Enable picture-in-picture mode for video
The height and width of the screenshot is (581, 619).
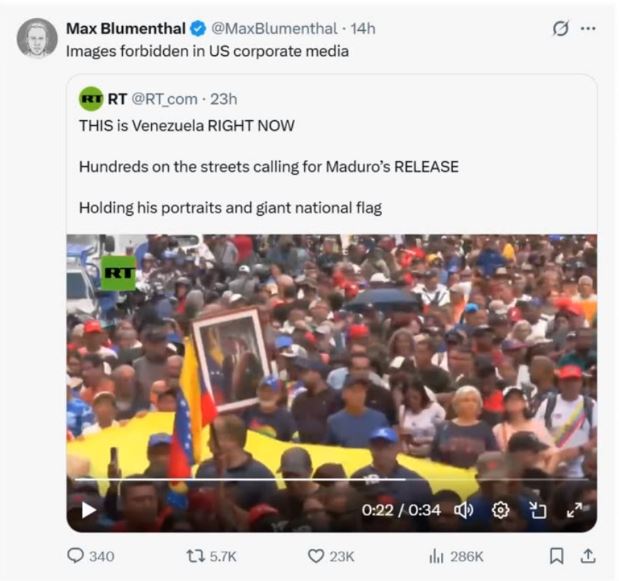[538, 510]
